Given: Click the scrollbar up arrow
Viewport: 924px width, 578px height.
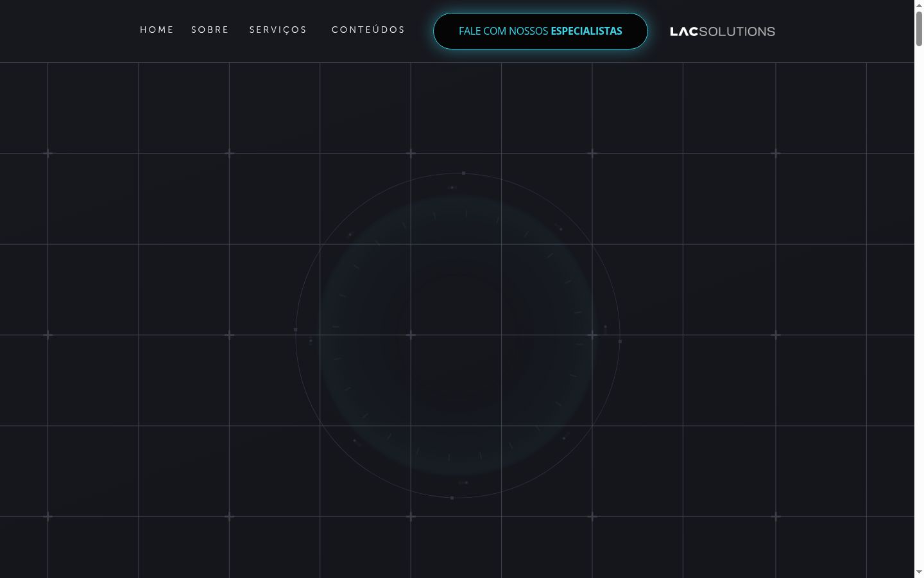Looking at the screenshot, I should 919,5.
